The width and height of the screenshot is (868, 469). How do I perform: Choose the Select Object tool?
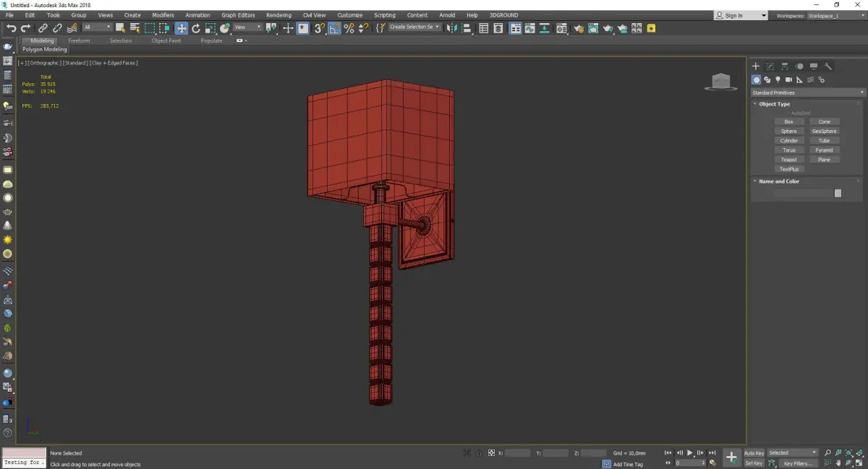[x=120, y=28]
